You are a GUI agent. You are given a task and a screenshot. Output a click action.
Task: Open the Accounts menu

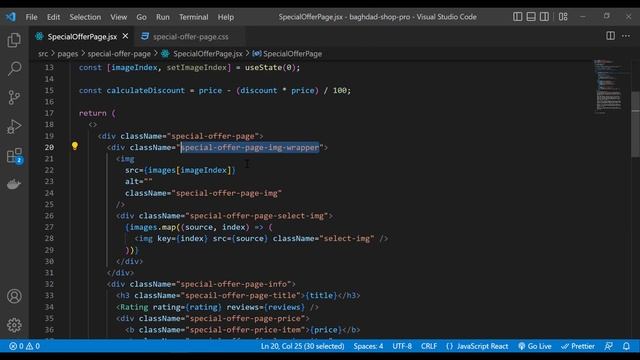(14, 296)
